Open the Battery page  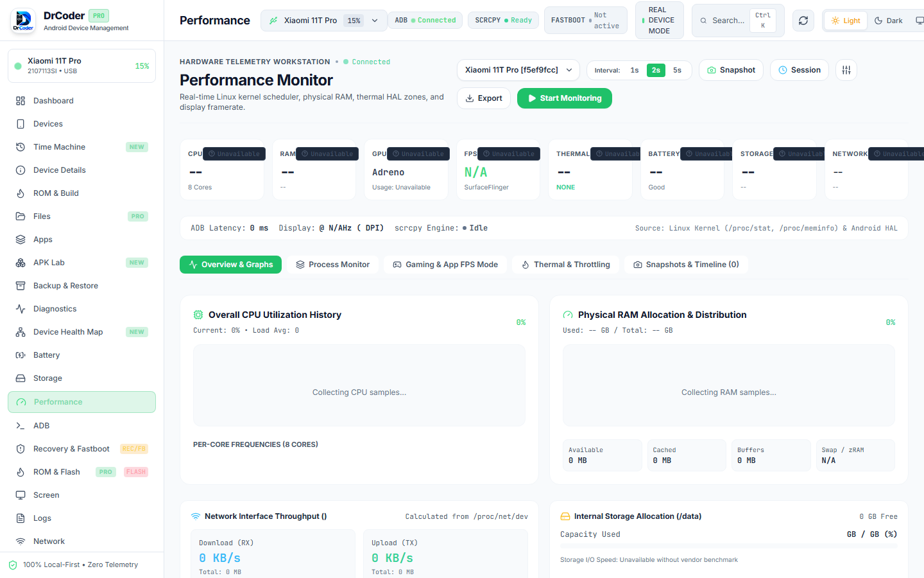[81, 355]
